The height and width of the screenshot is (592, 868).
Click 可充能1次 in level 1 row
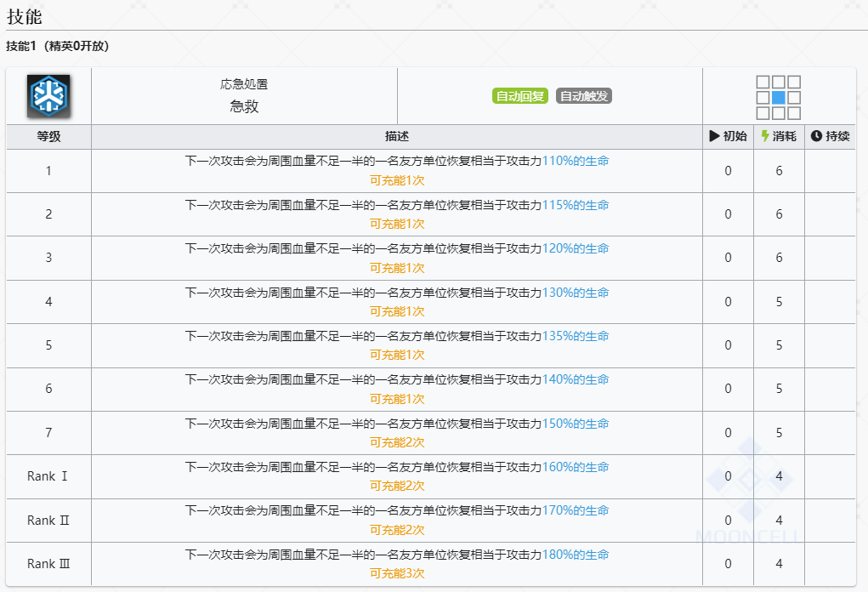[397, 180]
